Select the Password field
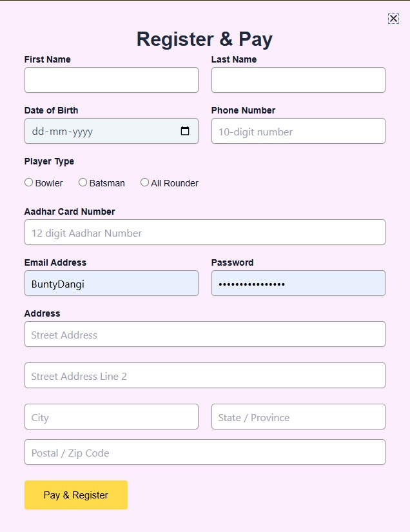The width and height of the screenshot is (410, 532). coord(298,283)
